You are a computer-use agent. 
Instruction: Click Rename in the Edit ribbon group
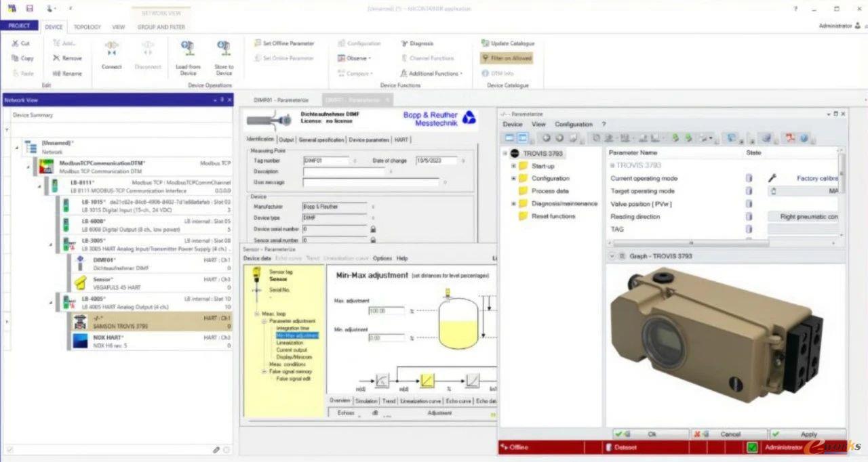[x=66, y=73]
